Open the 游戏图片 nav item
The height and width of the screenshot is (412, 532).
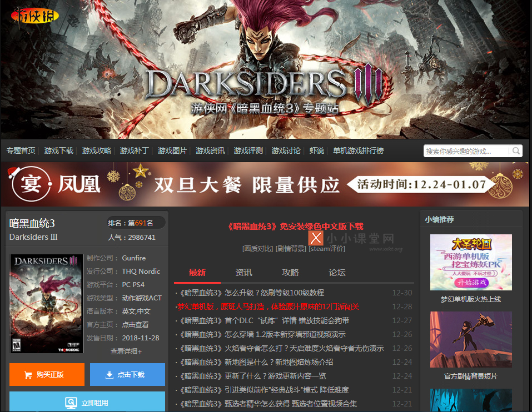(x=172, y=151)
